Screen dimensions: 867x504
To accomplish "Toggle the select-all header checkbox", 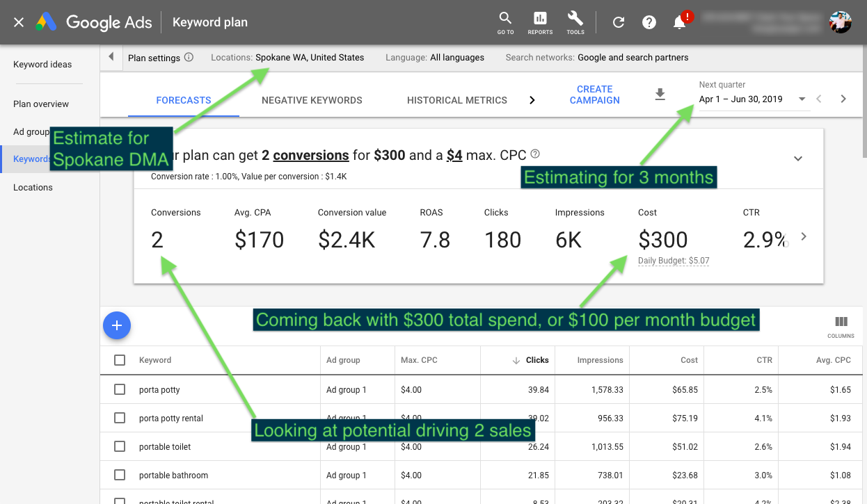I will pyautogui.click(x=120, y=360).
